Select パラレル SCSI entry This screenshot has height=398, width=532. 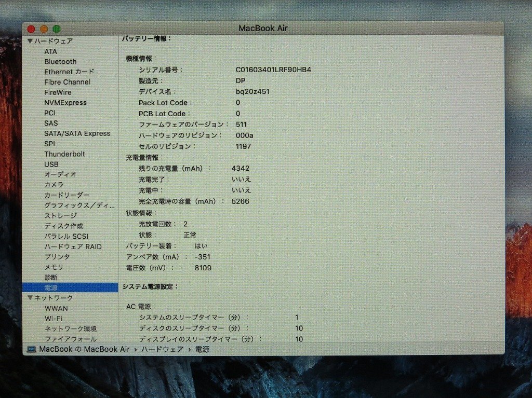(66, 236)
